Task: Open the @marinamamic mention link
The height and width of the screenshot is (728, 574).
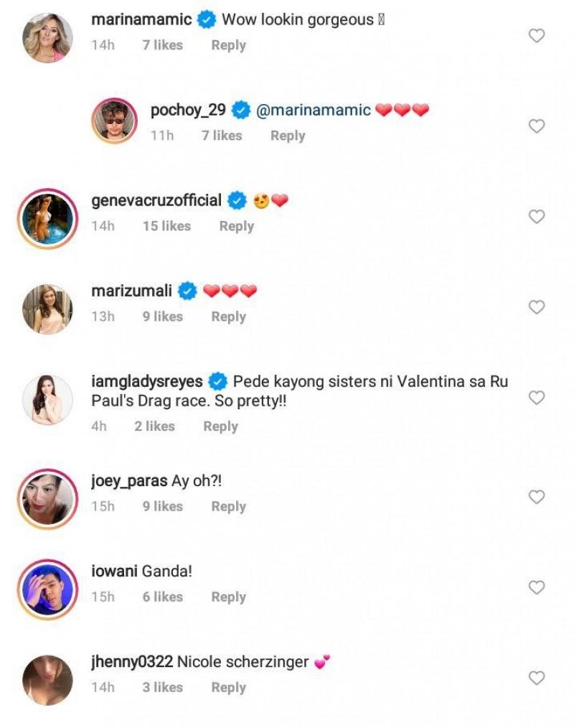Action: (314, 111)
